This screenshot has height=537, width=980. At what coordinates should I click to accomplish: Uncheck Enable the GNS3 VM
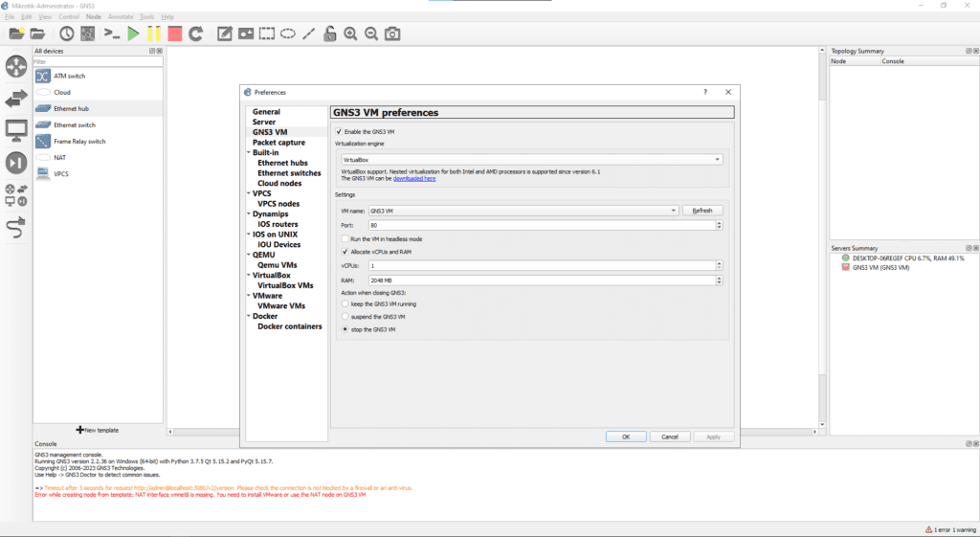point(339,132)
